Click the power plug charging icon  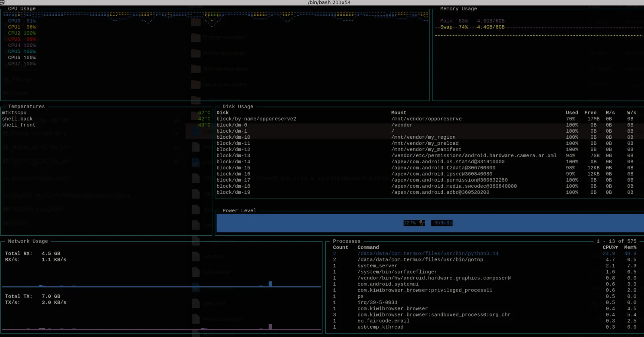click(x=422, y=223)
